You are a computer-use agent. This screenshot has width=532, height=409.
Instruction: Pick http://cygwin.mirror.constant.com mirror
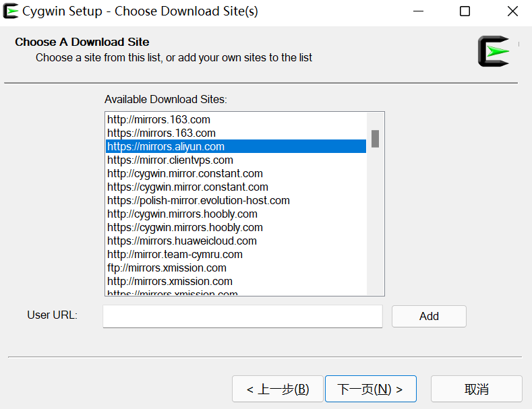(236, 174)
